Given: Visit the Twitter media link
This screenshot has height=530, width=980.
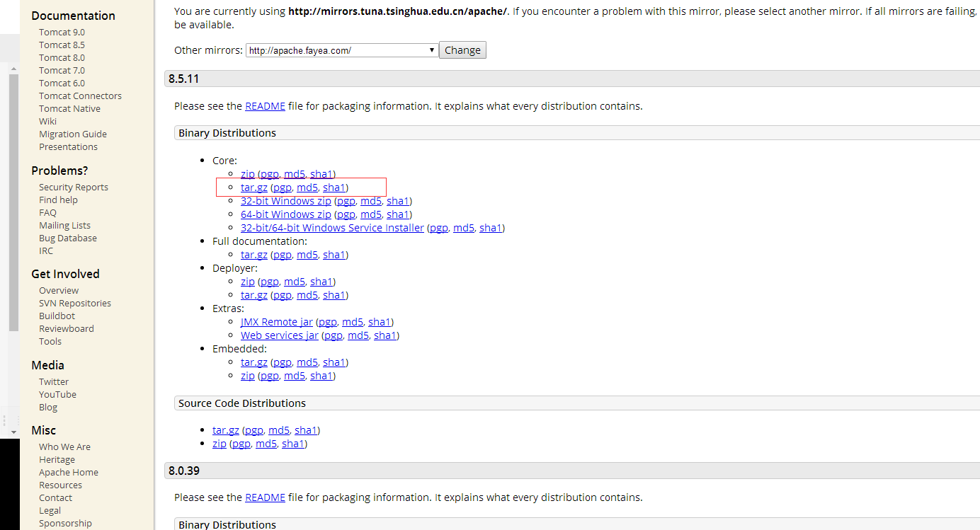Looking at the screenshot, I should click(x=54, y=382).
